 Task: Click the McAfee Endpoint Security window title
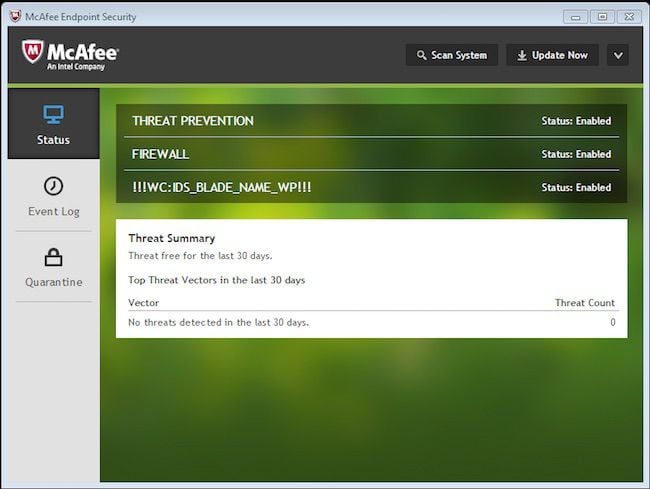[80, 17]
